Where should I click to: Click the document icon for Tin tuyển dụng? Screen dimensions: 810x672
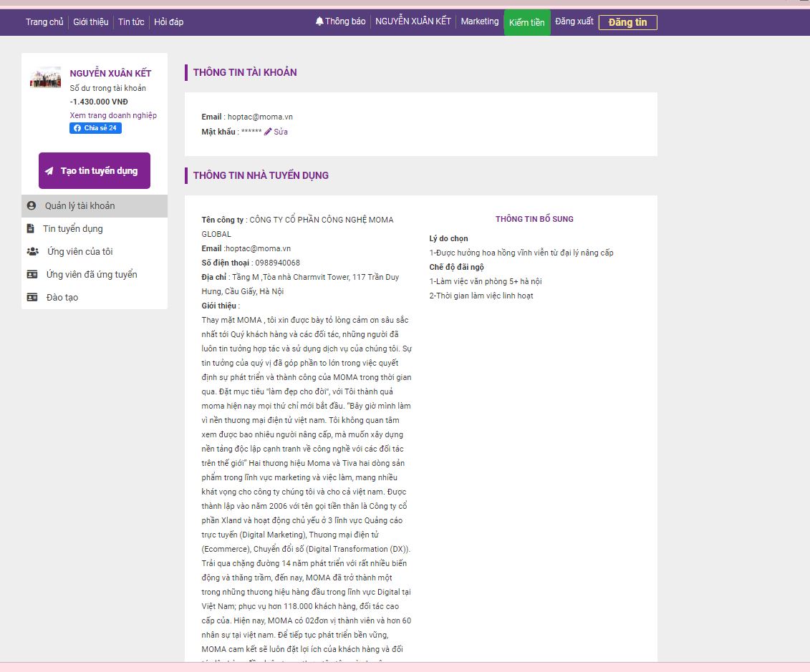click(30, 229)
